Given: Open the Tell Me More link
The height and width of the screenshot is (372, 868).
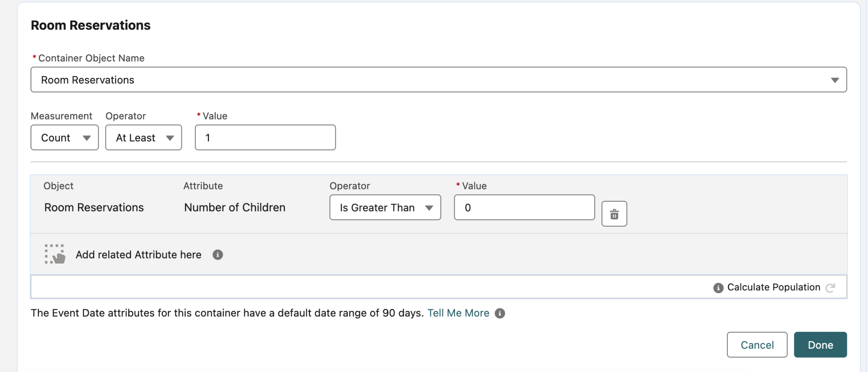Looking at the screenshot, I should coord(458,313).
